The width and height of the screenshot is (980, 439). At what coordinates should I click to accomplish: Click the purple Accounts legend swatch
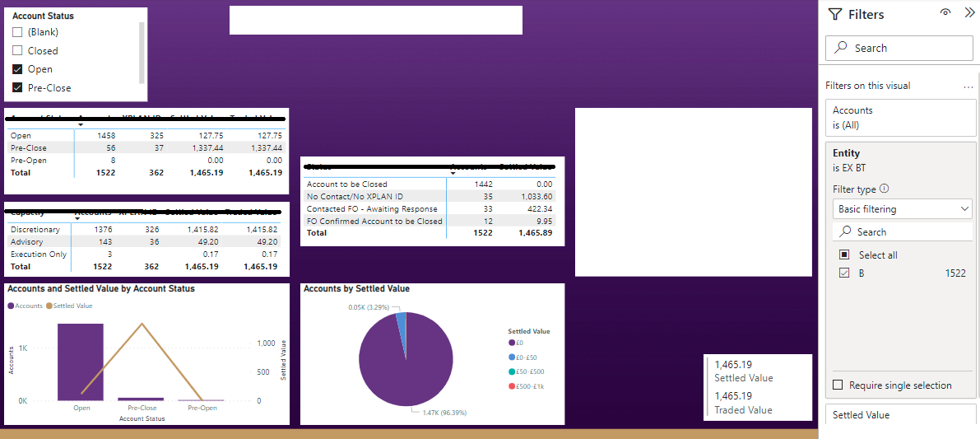tap(11, 306)
